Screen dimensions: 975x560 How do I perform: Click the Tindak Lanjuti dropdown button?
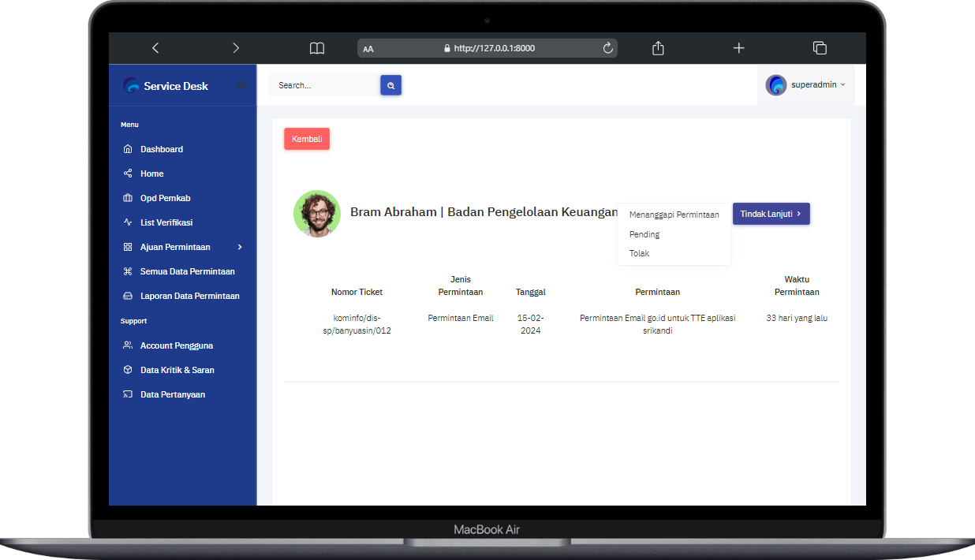771,214
